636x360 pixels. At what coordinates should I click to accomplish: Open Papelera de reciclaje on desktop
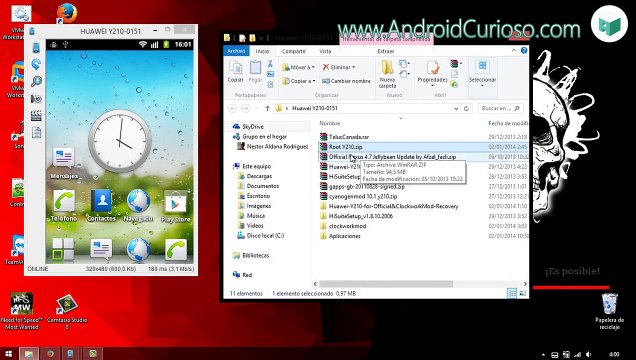point(609,311)
